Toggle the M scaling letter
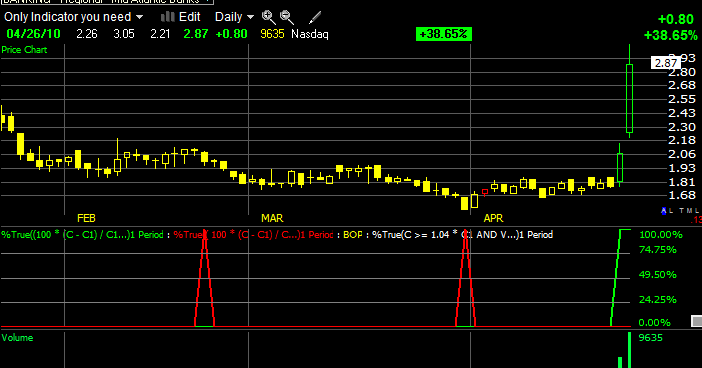Image resolution: width=702 pixels, height=368 pixels. coord(689,210)
